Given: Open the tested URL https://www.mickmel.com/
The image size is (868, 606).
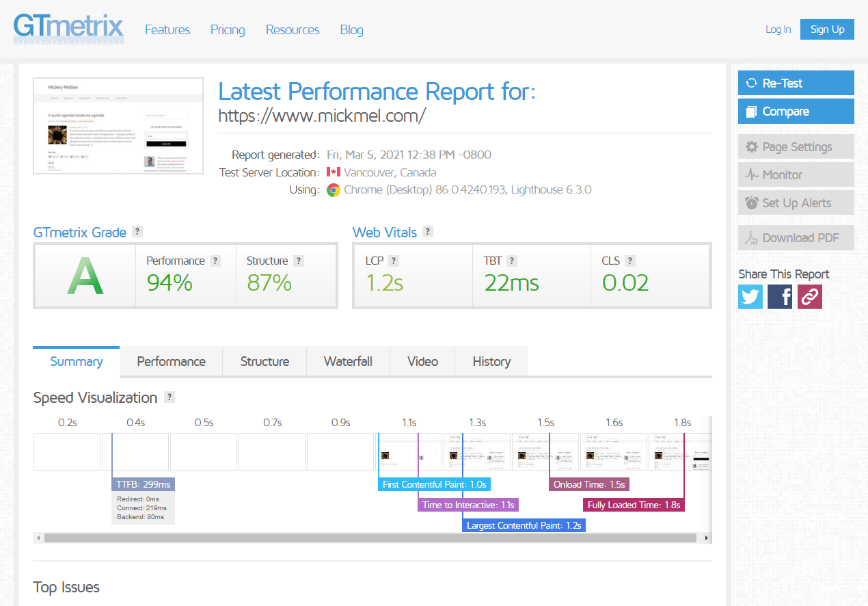Looking at the screenshot, I should click(x=322, y=116).
